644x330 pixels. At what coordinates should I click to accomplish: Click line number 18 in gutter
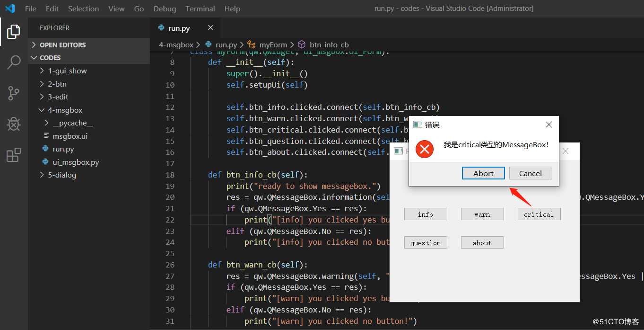pos(170,175)
